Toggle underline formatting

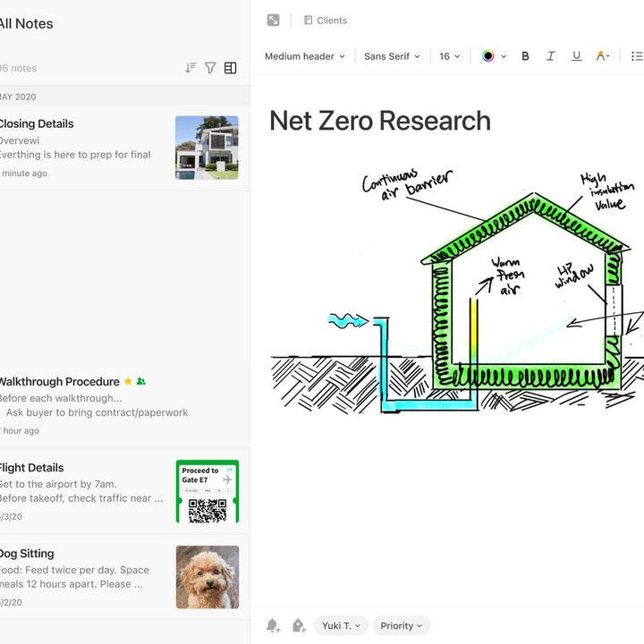pyautogui.click(x=576, y=56)
